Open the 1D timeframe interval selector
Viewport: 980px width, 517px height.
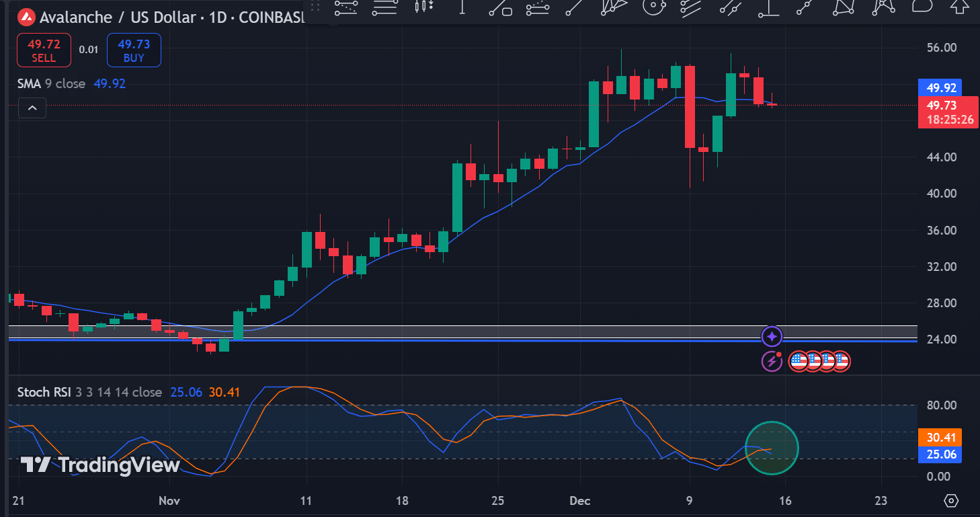218,17
